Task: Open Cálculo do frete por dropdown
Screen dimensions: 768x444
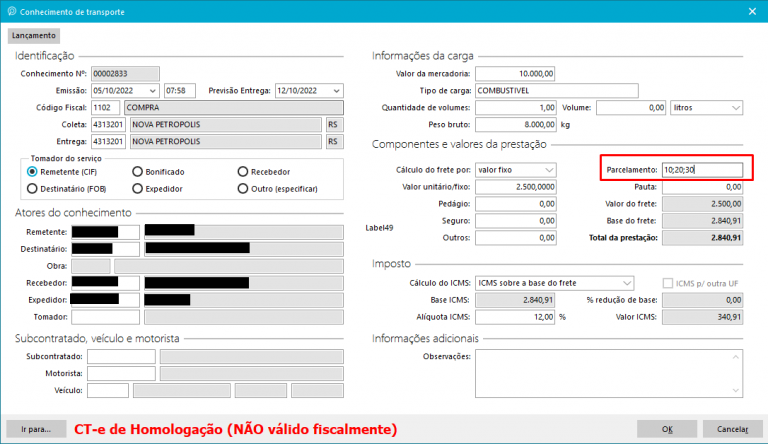Action: pos(549,170)
